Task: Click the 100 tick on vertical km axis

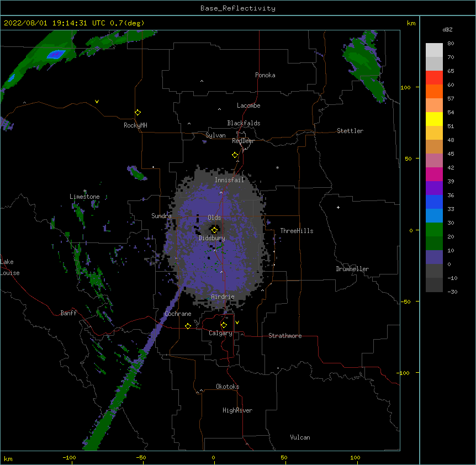Action: [405, 87]
